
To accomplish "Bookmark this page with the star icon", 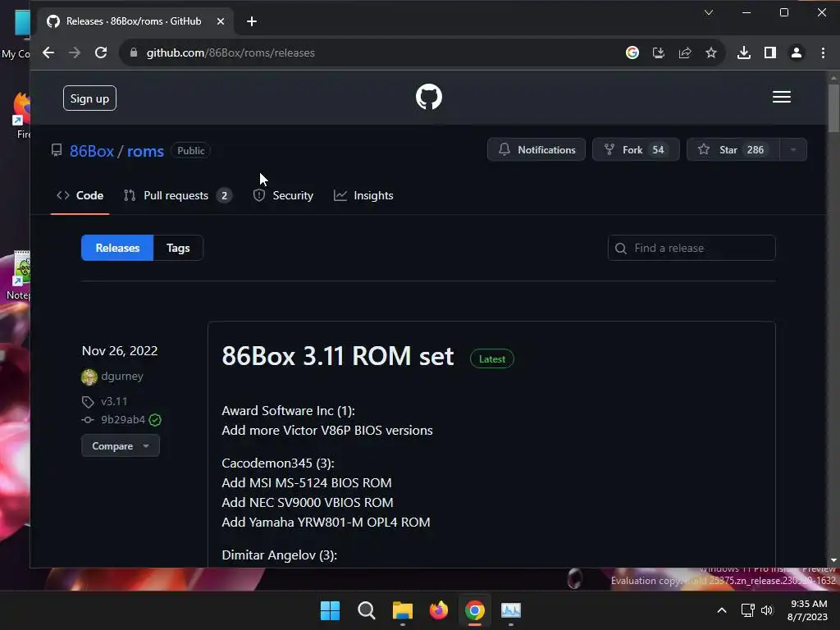I will 711,52.
